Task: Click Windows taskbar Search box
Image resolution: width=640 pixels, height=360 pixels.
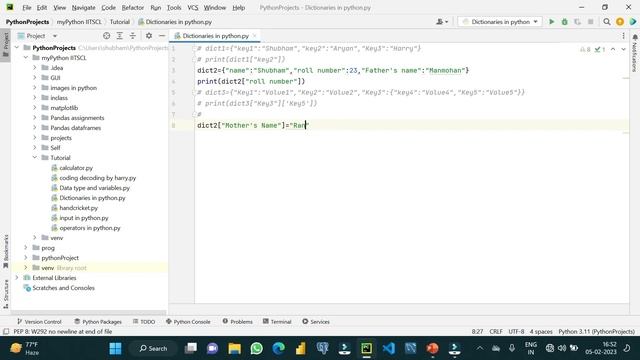Action: click(x=153, y=348)
